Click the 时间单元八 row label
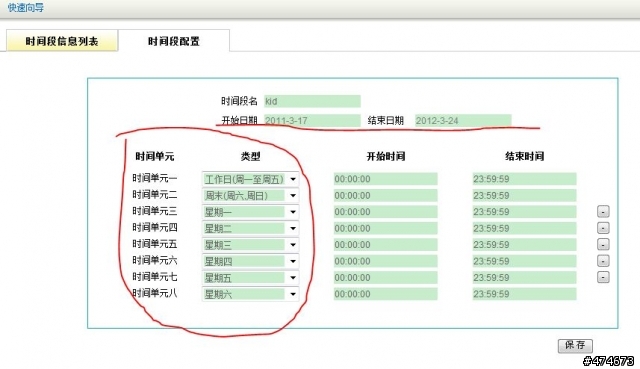The image size is (640, 369). coord(155,293)
